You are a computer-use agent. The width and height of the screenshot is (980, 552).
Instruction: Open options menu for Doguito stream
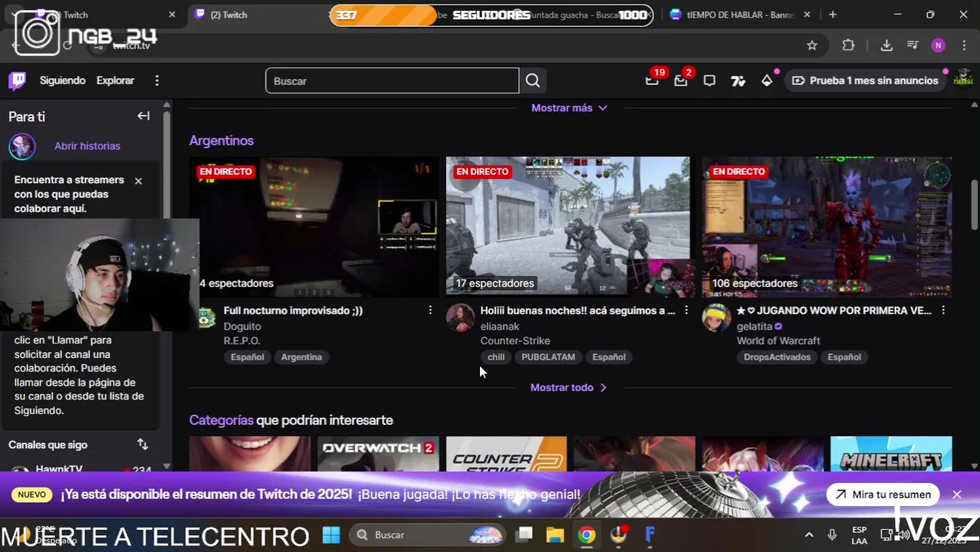tap(430, 310)
